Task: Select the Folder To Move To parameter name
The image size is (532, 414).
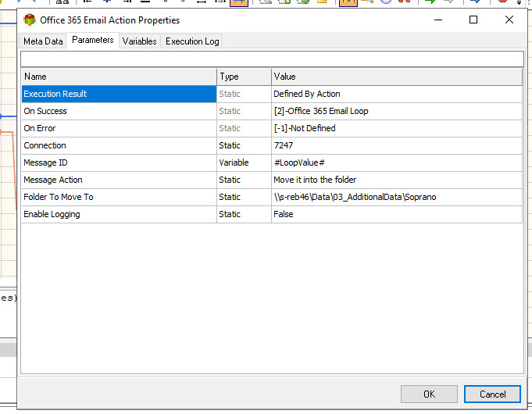Action: tap(119, 197)
